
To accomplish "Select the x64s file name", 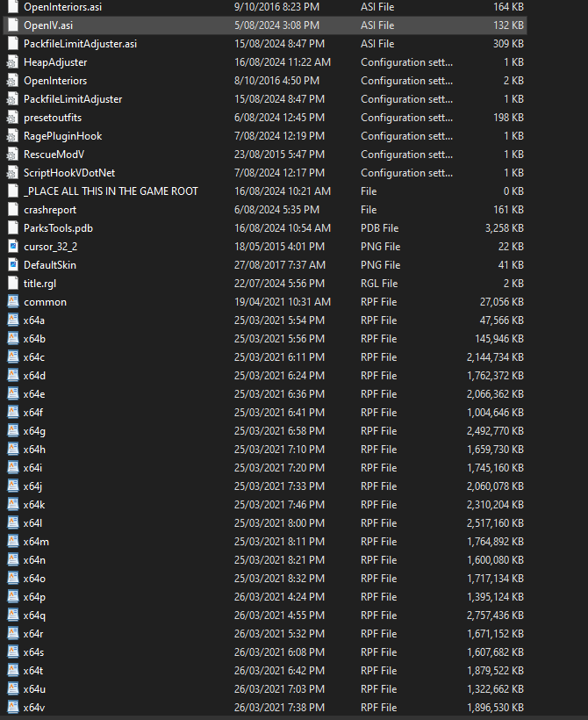I will point(34,652).
